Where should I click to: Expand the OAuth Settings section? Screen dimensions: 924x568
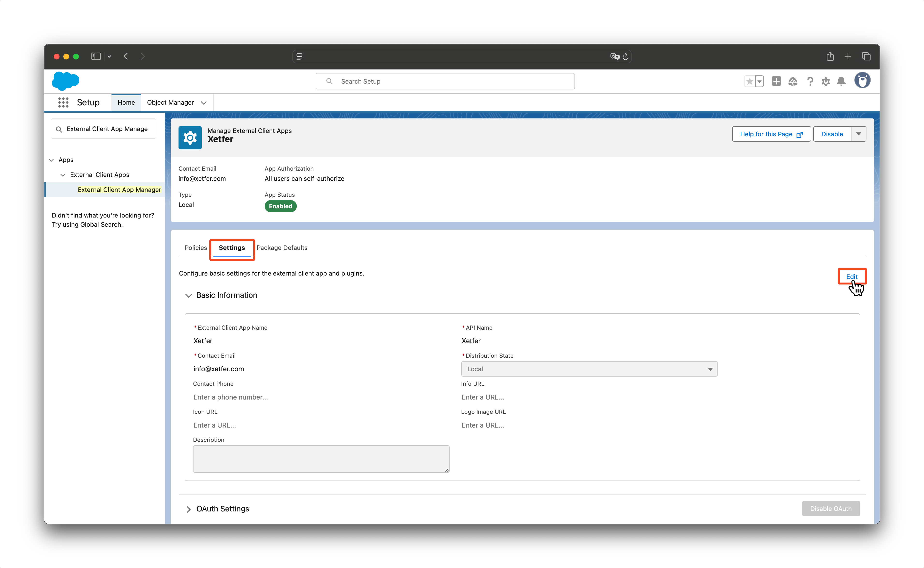tap(188, 509)
